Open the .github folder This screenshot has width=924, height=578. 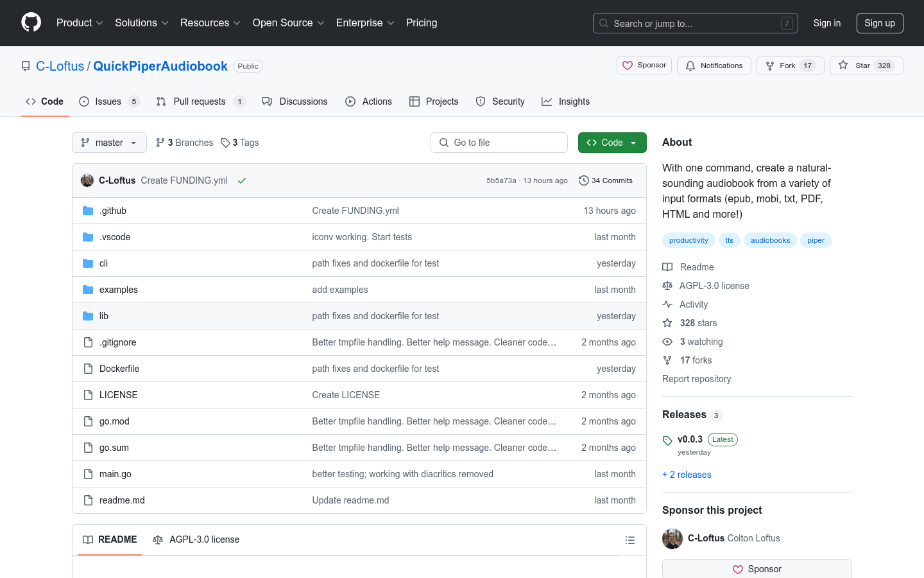coord(113,211)
